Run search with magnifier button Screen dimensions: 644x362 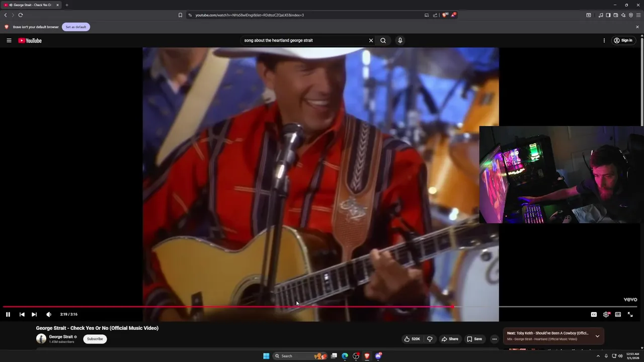[383, 40]
